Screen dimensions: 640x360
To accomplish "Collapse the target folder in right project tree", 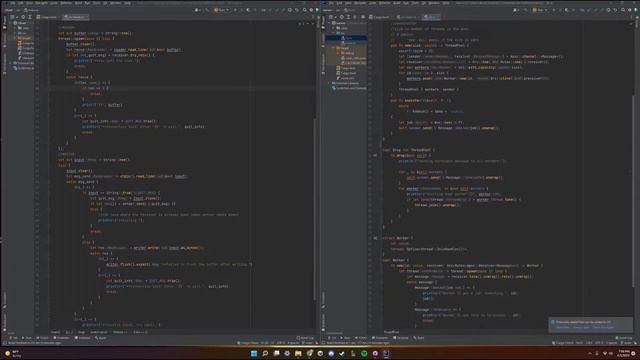I will (x=333, y=48).
